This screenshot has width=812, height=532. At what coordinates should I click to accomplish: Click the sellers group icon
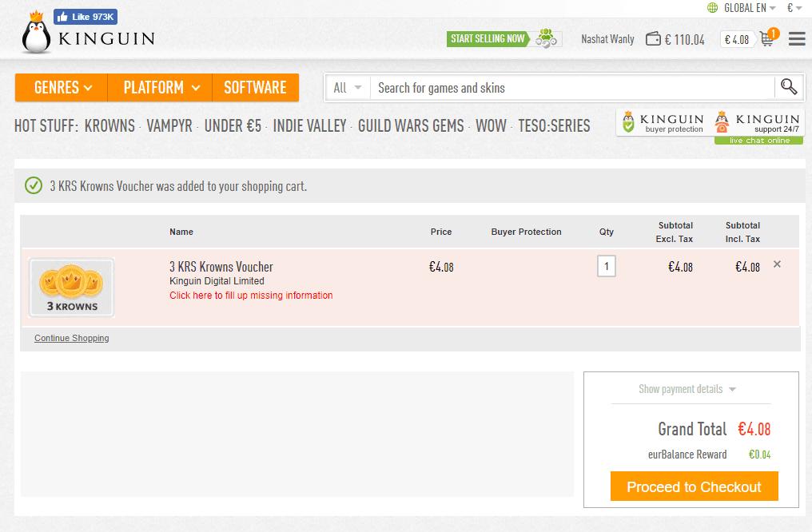(546, 38)
